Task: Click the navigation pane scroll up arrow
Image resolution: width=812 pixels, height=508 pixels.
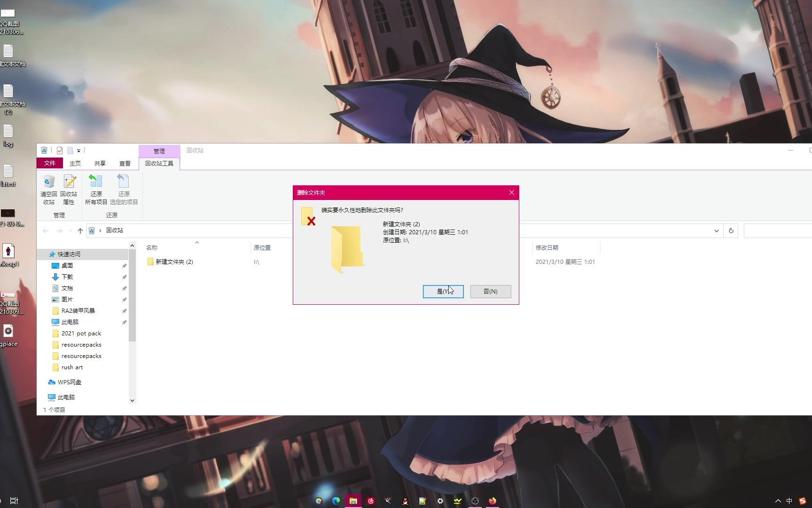Action: coord(132,246)
